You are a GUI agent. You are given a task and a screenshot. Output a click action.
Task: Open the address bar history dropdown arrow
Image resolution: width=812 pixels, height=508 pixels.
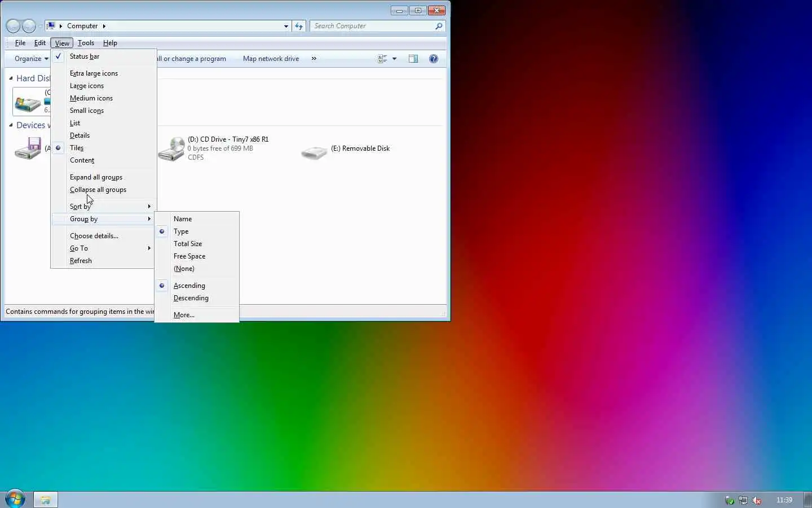coord(286,26)
